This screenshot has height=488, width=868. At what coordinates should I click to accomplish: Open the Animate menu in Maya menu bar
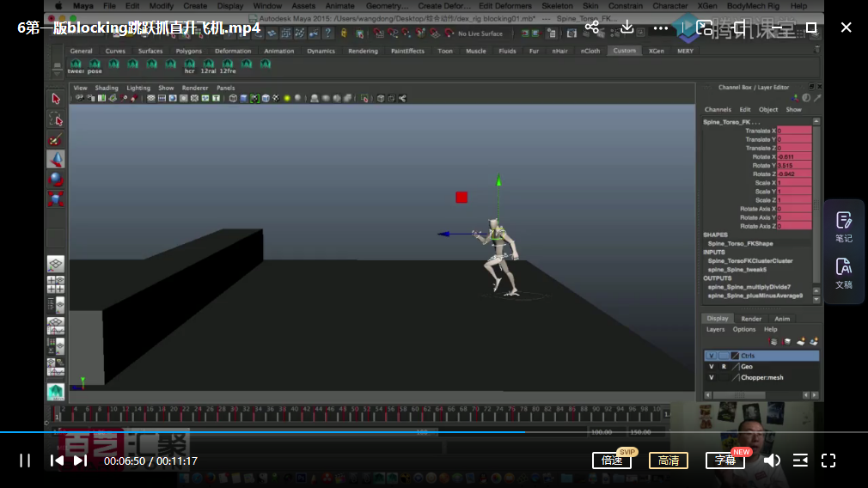click(339, 5)
